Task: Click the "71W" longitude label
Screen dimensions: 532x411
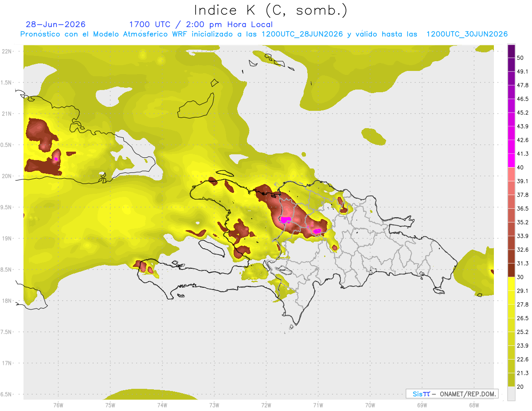Action: click(318, 405)
